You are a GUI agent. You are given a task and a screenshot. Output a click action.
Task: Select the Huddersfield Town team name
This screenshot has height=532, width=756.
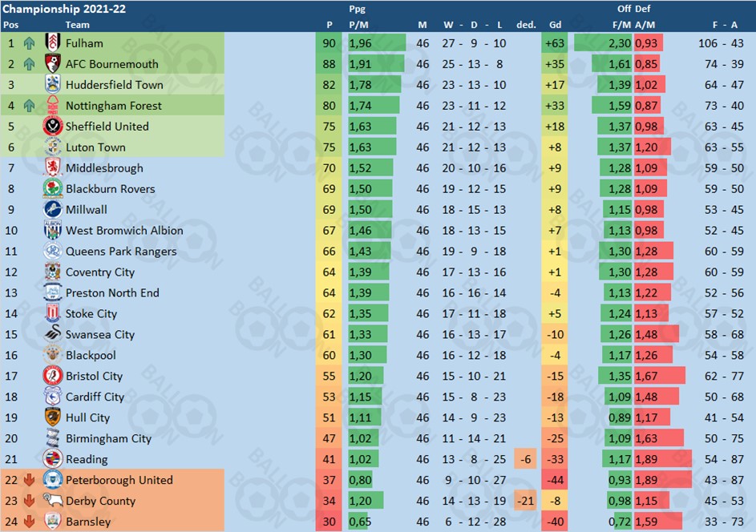coord(115,85)
